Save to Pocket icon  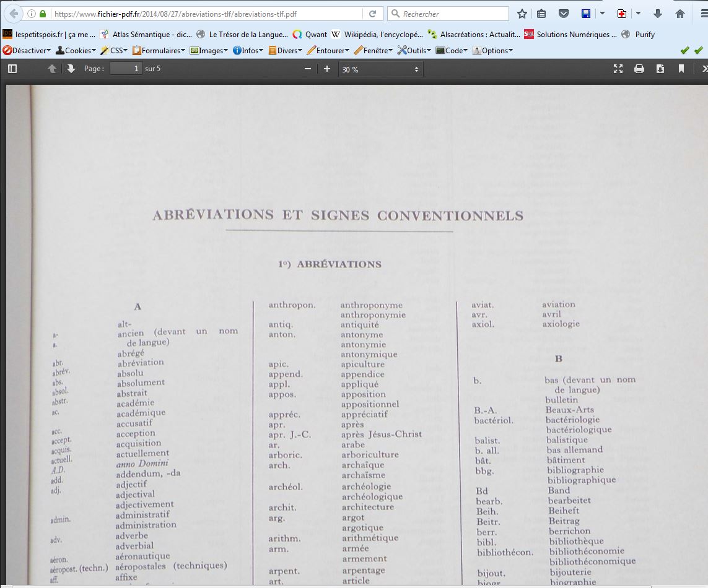(x=564, y=14)
